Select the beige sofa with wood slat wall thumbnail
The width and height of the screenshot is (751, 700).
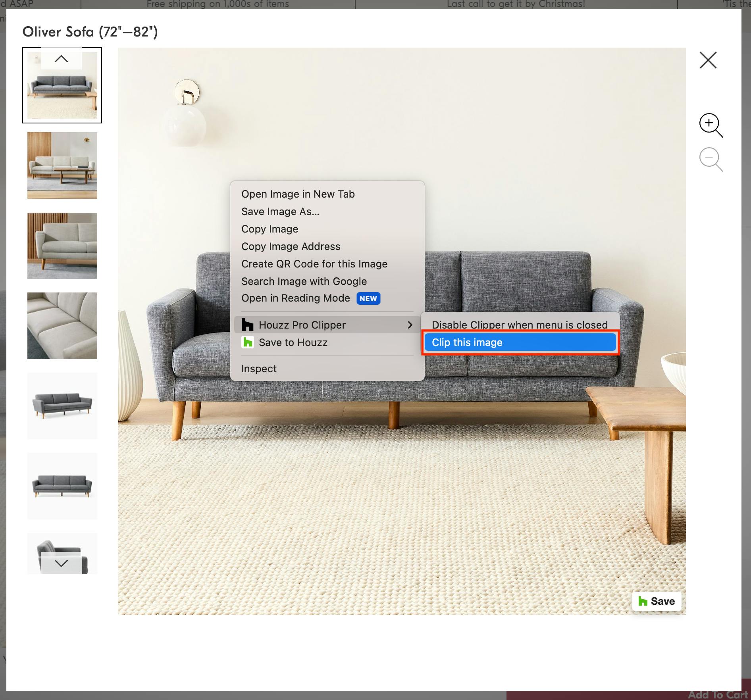point(62,165)
